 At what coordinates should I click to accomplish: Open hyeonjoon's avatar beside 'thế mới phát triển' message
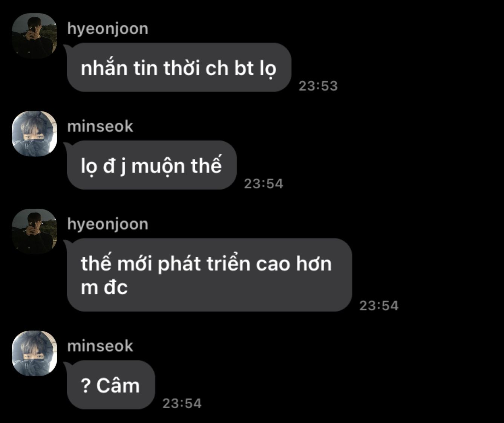[34, 231]
